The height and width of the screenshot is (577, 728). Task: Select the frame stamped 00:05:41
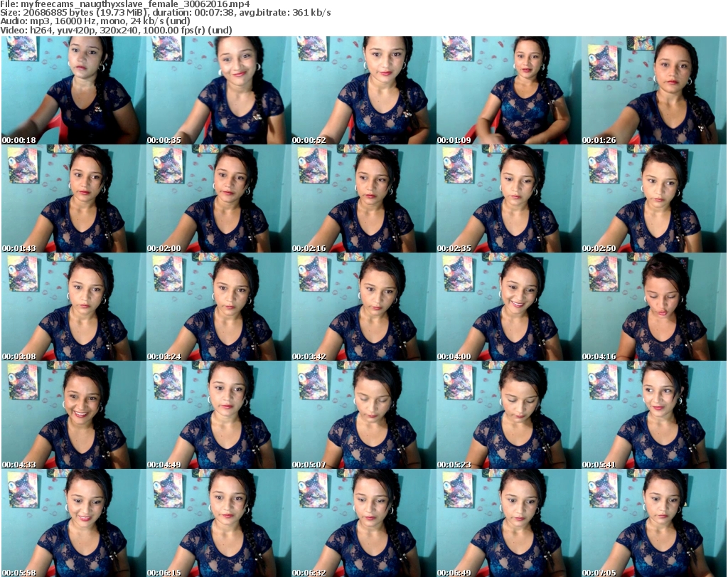click(654, 415)
